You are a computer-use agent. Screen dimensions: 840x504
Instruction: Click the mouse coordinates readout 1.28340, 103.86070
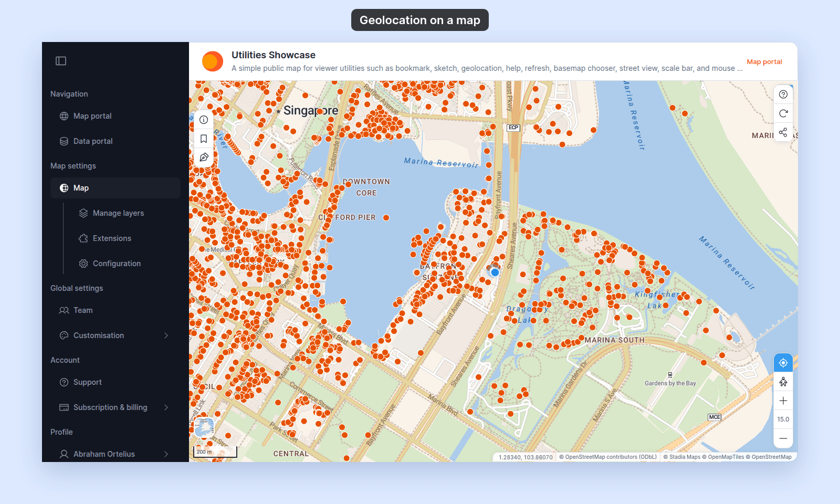point(526,457)
